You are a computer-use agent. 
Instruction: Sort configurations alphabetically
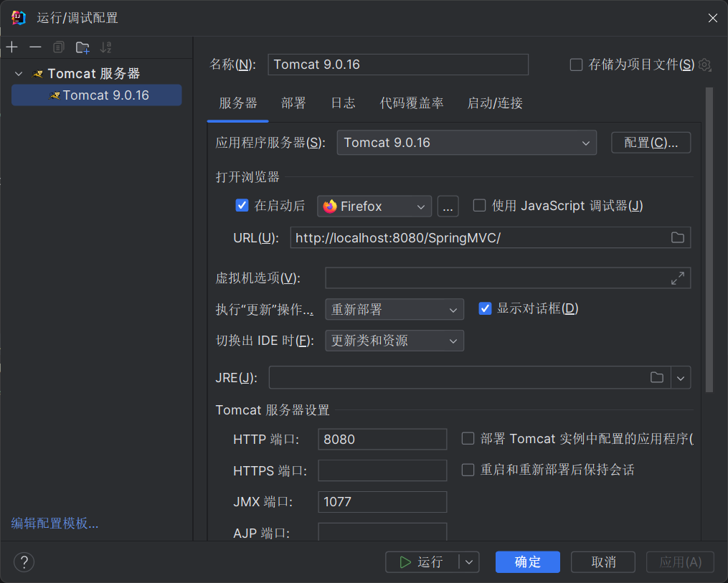[x=106, y=47]
